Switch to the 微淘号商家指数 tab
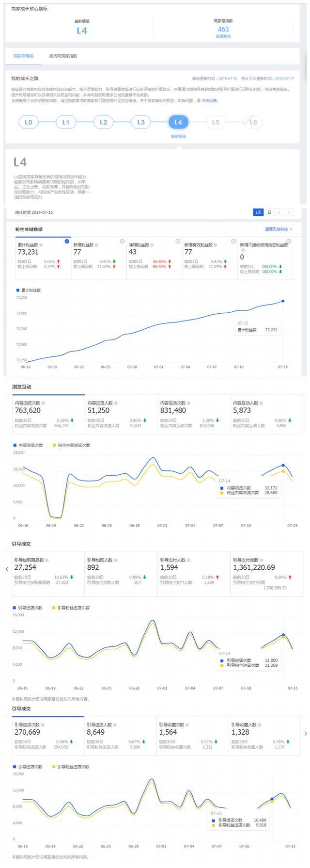 pyautogui.click(x=63, y=56)
